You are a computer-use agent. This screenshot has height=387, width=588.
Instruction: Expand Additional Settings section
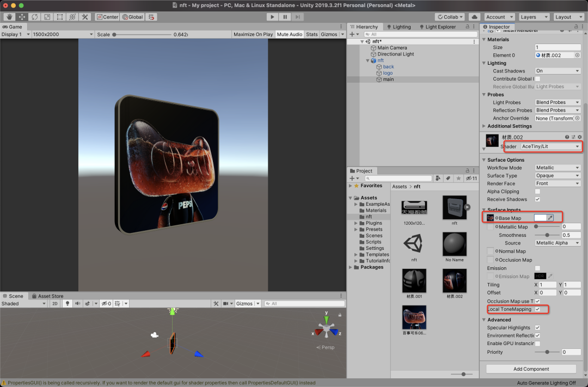click(484, 126)
